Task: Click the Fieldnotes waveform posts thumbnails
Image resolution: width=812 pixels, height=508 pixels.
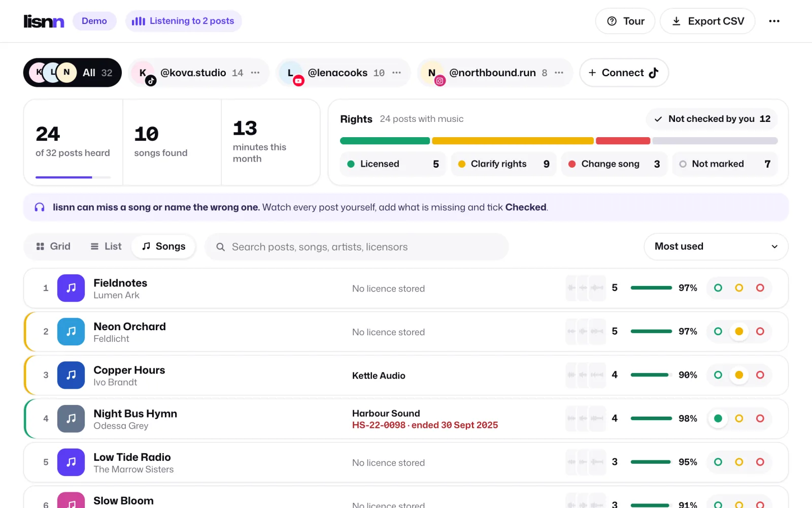Action: (x=586, y=288)
